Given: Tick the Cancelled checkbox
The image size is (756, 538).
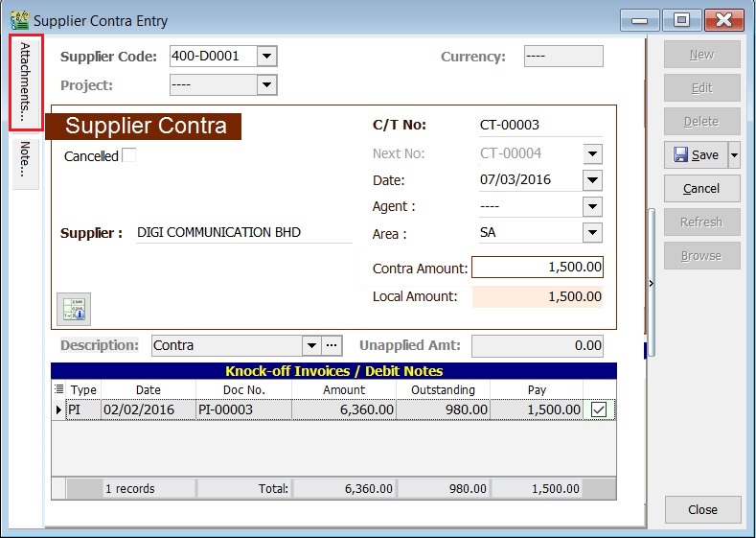Looking at the screenshot, I should tap(129, 155).
